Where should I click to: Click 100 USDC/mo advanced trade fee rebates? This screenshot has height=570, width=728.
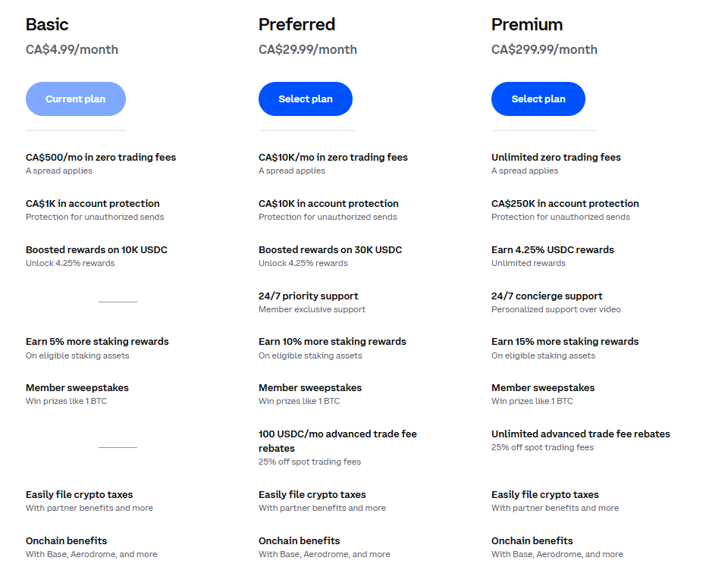(337, 441)
